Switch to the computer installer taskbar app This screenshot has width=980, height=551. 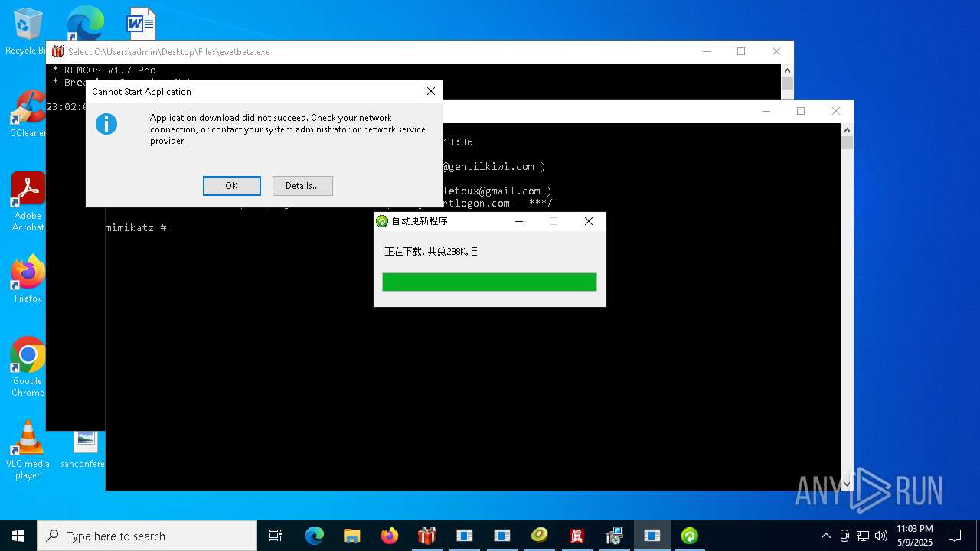pyautogui.click(x=614, y=536)
